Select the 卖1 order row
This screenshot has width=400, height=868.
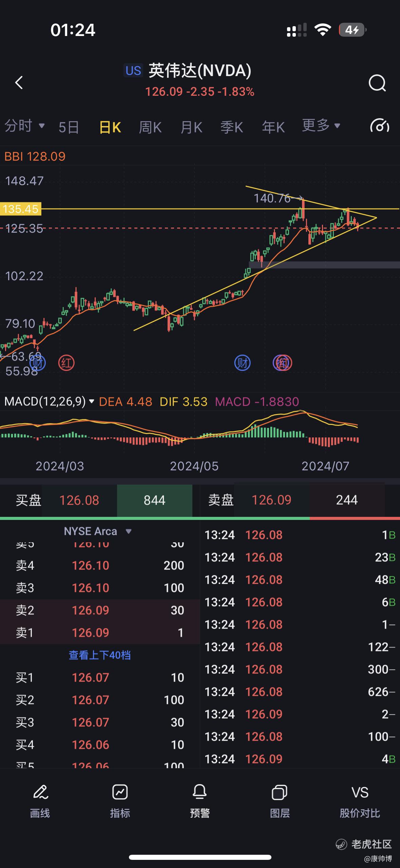100,633
